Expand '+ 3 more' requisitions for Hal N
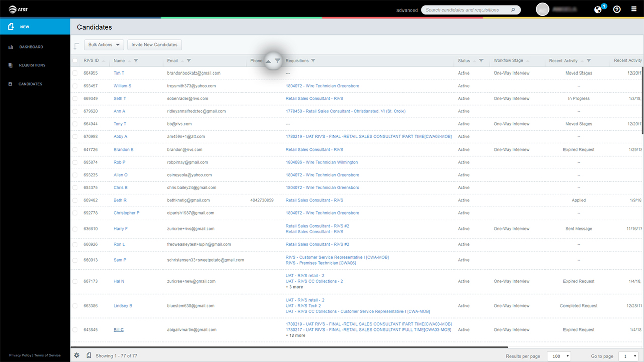Screen dimensions: 644x362 pos(294,287)
